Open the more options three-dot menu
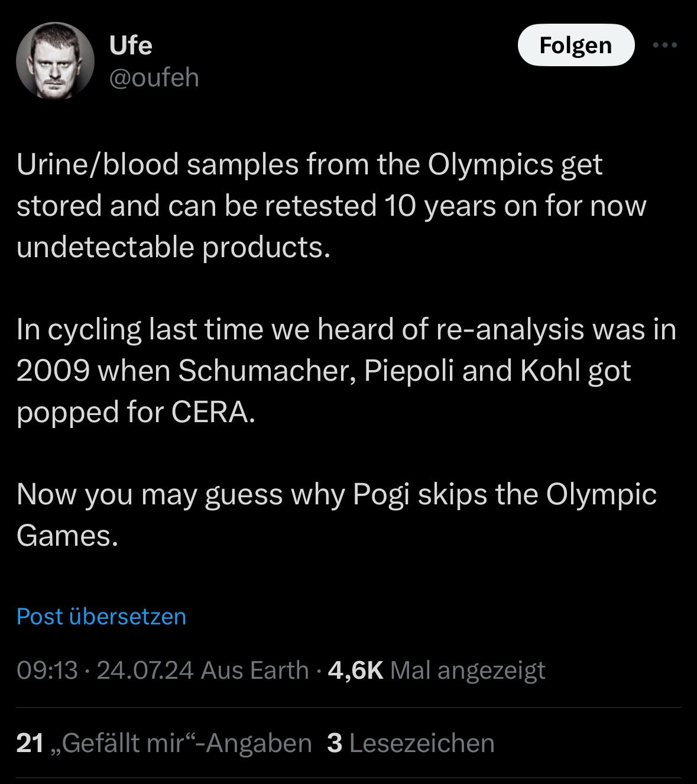Screen dimensions: 697x784 (x=664, y=45)
